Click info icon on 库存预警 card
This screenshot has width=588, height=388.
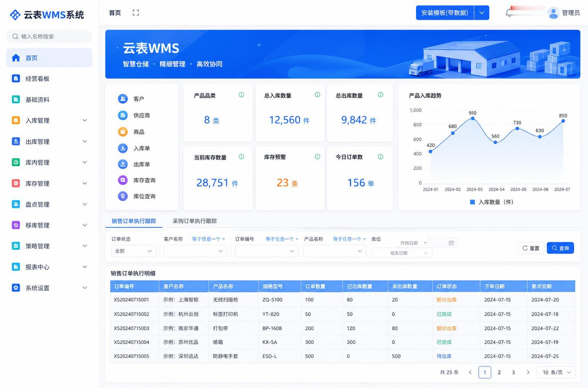[317, 157]
